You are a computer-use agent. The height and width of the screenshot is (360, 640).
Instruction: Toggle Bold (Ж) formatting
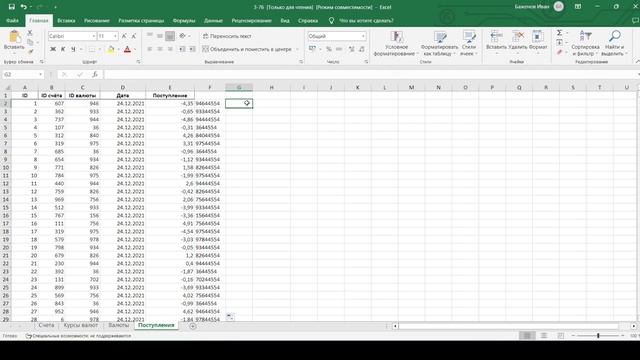[53, 49]
